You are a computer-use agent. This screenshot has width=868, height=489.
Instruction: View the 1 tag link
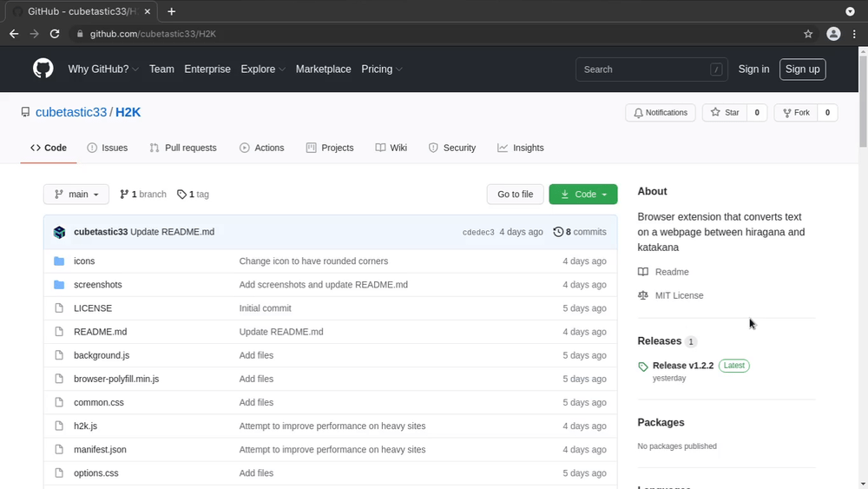(x=193, y=195)
